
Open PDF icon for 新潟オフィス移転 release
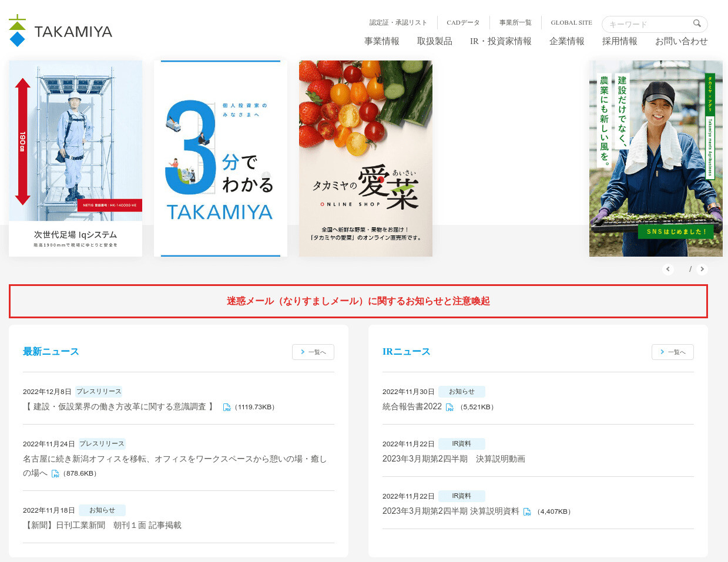tap(55, 473)
